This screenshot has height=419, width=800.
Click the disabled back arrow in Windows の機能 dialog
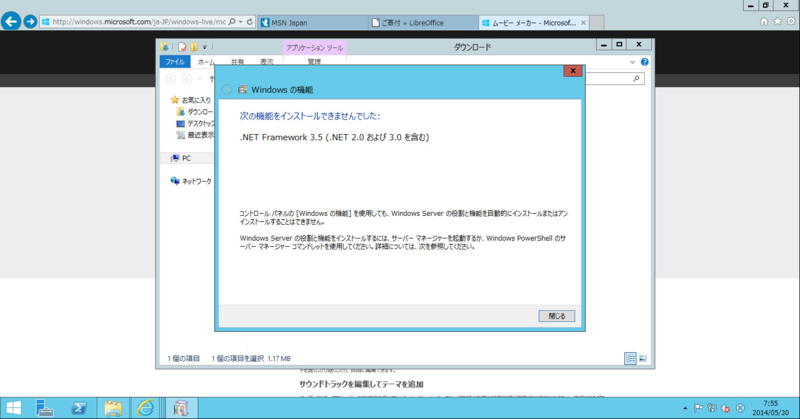(x=227, y=89)
